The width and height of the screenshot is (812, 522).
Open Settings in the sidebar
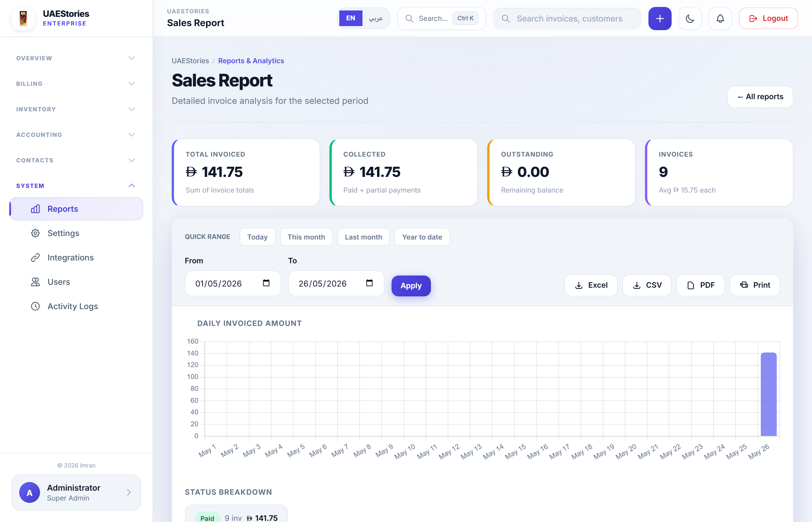pyautogui.click(x=76, y=233)
